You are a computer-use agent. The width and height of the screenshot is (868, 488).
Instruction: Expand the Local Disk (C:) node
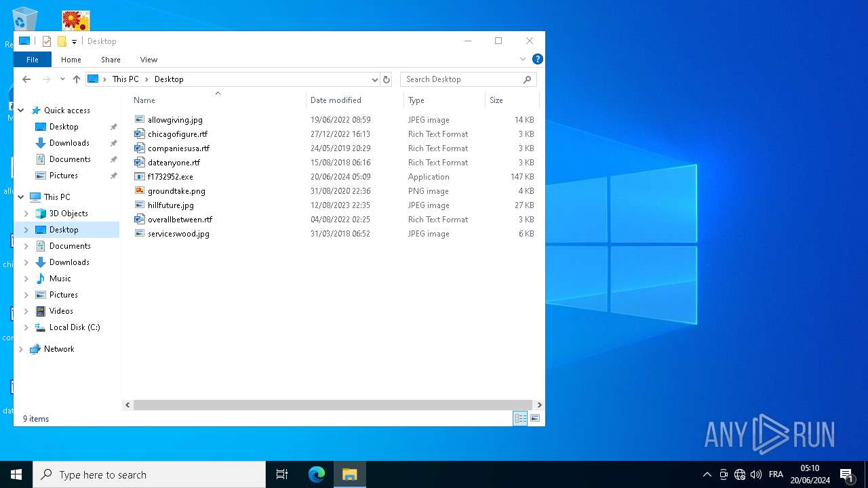(x=26, y=327)
